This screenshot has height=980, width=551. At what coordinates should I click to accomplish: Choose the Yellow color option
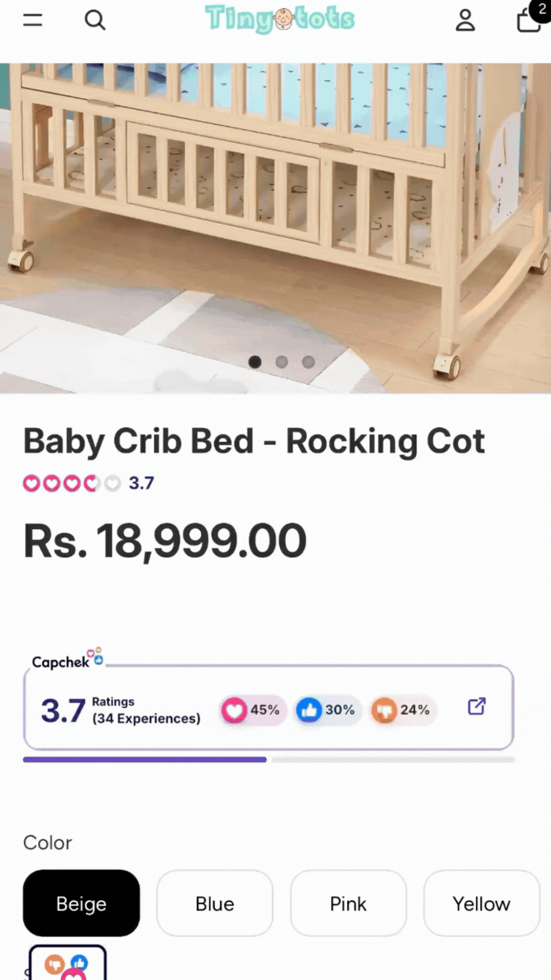[481, 903]
